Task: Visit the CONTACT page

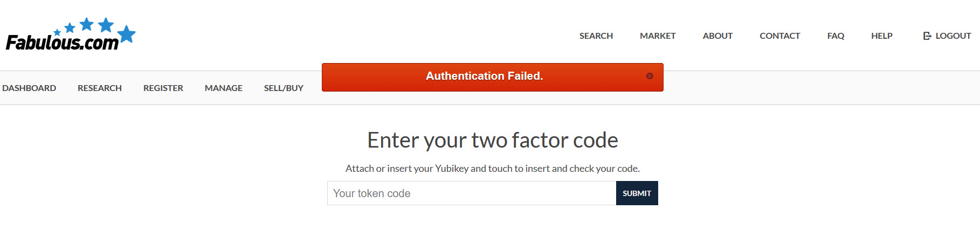Action: 779,36
